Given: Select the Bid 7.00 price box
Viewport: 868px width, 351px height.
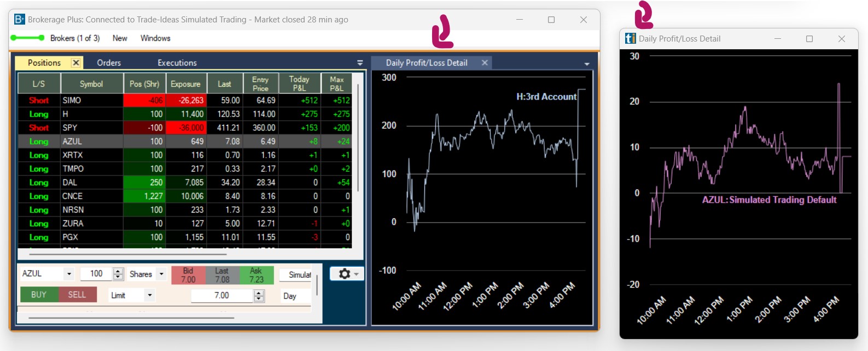Looking at the screenshot, I should 188,275.
